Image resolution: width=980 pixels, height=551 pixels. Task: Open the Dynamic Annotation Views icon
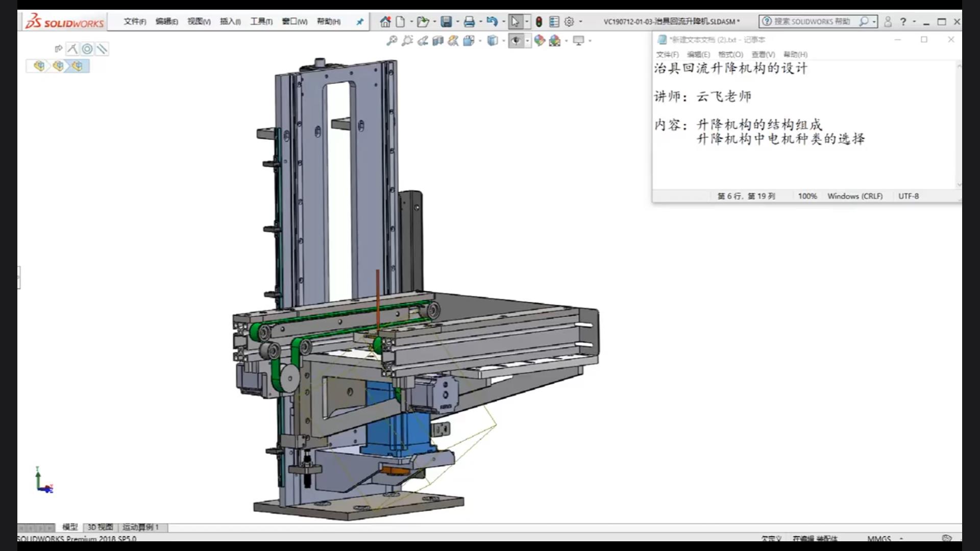click(x=453, y=40)
